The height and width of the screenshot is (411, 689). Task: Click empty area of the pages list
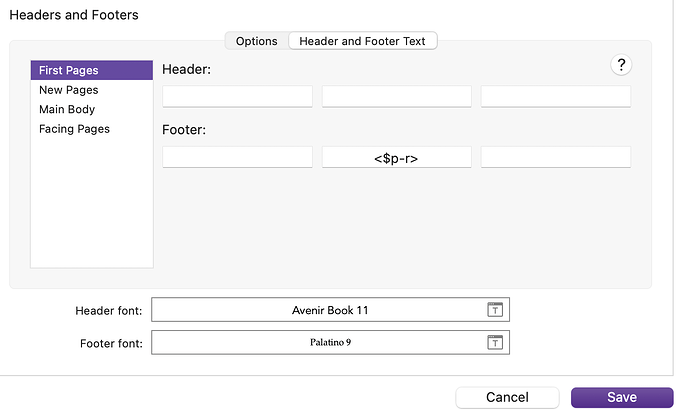(92, 202)
